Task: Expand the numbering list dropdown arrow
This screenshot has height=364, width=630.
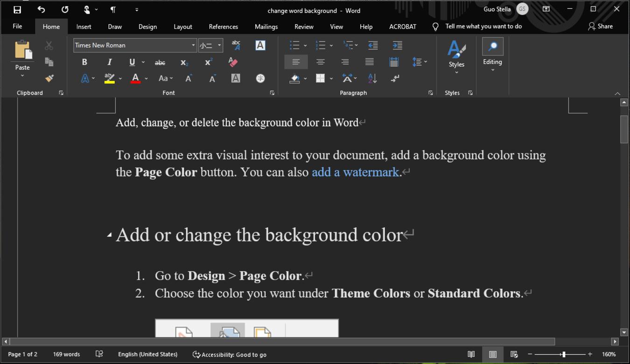Action: pos(331,46)
